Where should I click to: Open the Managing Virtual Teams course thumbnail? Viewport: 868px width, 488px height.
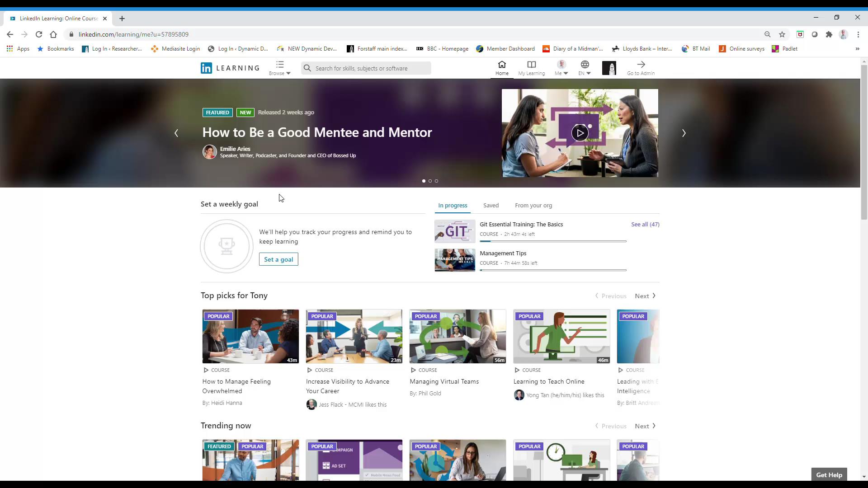point(458,336)
